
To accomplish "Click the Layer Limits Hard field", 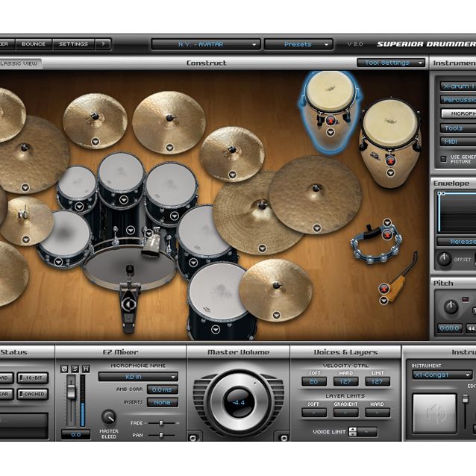I will click(378, 413).
